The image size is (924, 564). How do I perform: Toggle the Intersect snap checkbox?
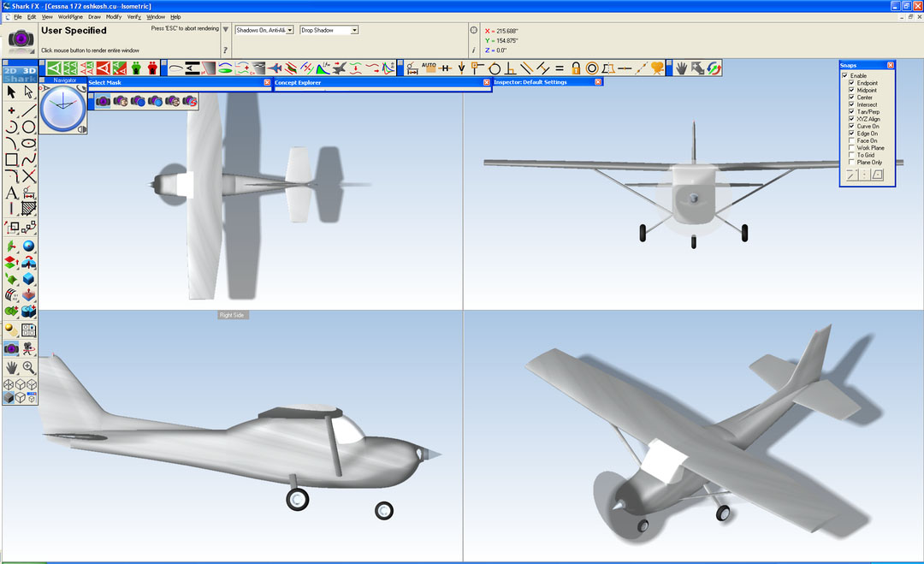pos(851,104)
